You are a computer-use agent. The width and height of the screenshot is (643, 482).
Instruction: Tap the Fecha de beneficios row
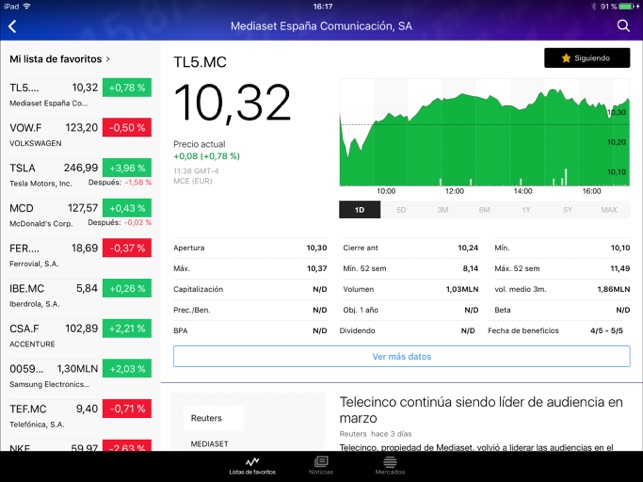(556, 331)
